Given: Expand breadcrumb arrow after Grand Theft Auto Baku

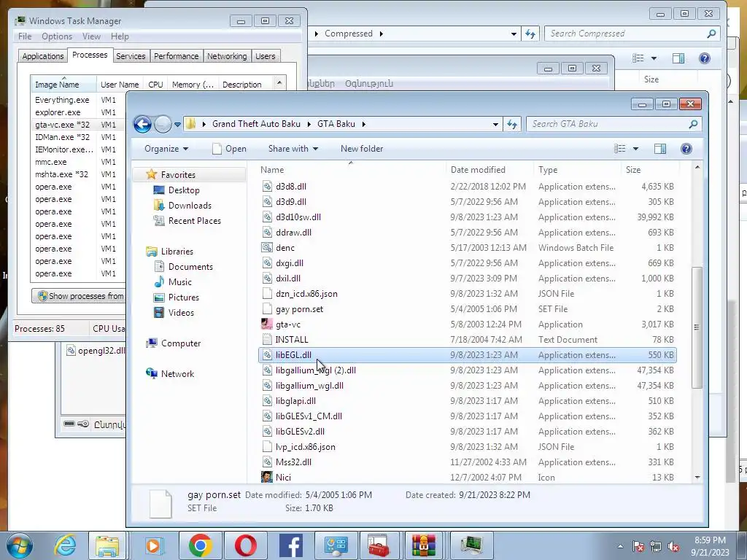Looking at the screenshot, I should tap(309, 124).
